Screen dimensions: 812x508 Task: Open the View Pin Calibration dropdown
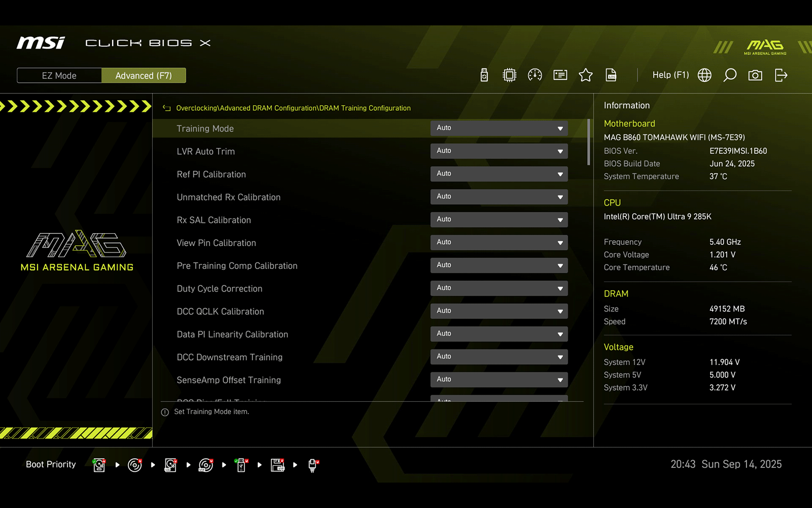click(x=499, y=242)
